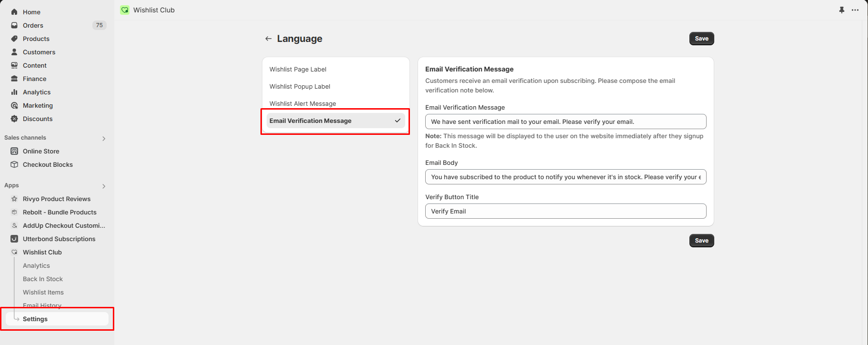Screen dimensions: 868x345
Task: Click the Online Store icon
Action: point(14,151)
